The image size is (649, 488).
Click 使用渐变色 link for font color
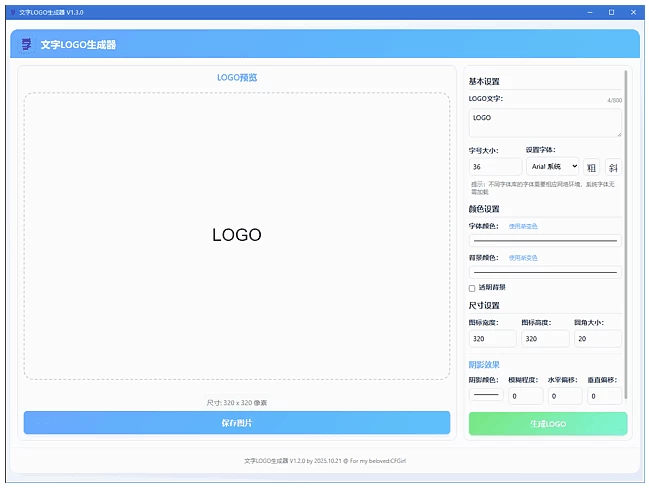[x=522, y=226]
